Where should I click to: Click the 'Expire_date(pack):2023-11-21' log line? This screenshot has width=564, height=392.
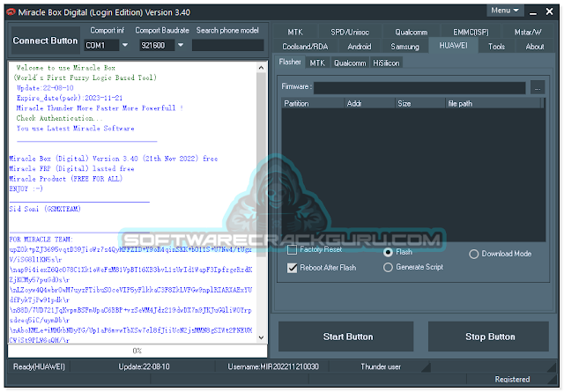(70, 98)
